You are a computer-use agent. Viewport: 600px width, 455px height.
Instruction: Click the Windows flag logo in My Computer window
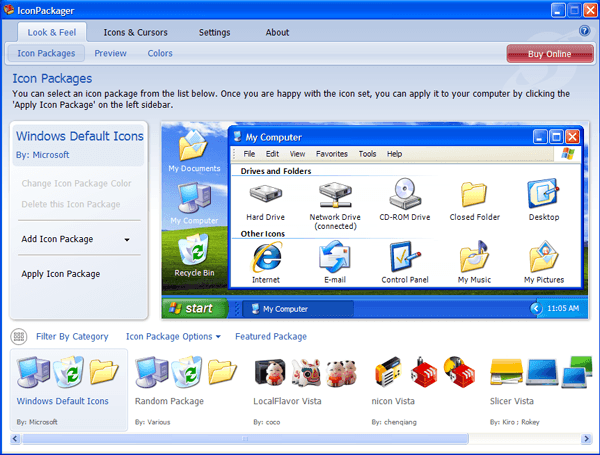(568, 154)
